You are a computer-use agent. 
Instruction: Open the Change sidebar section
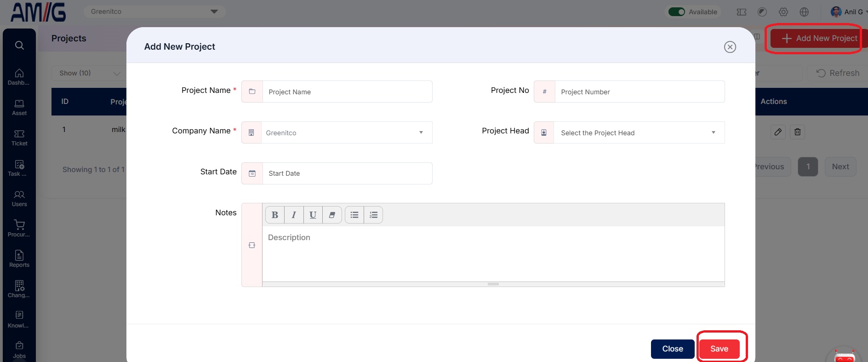click(x=19, y=289)
